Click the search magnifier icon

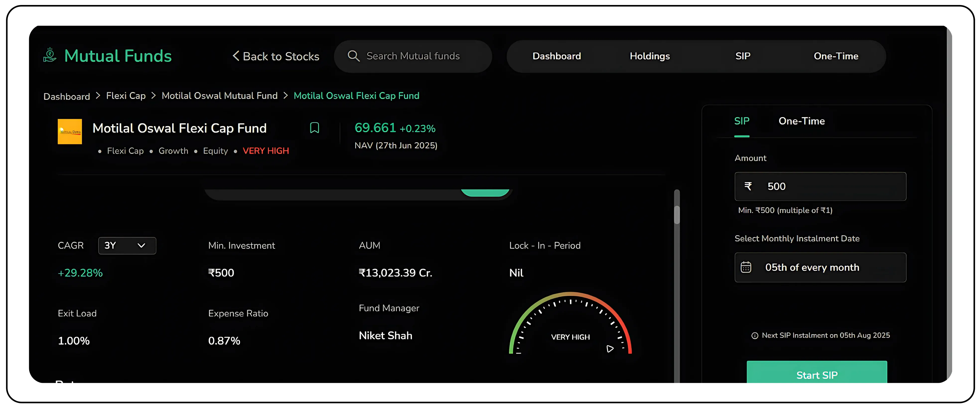pyautogui.click(x=353, y=56)
